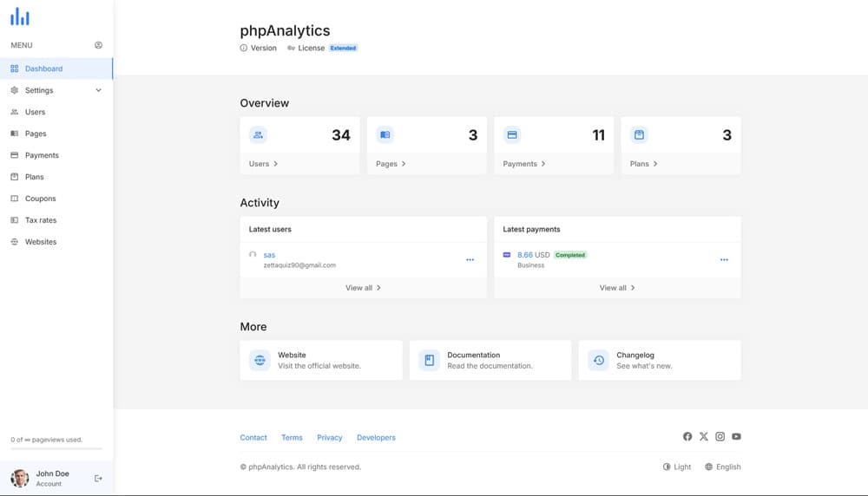Open the Pages link in Overview

pyautogui.click(x=391, y=164)
